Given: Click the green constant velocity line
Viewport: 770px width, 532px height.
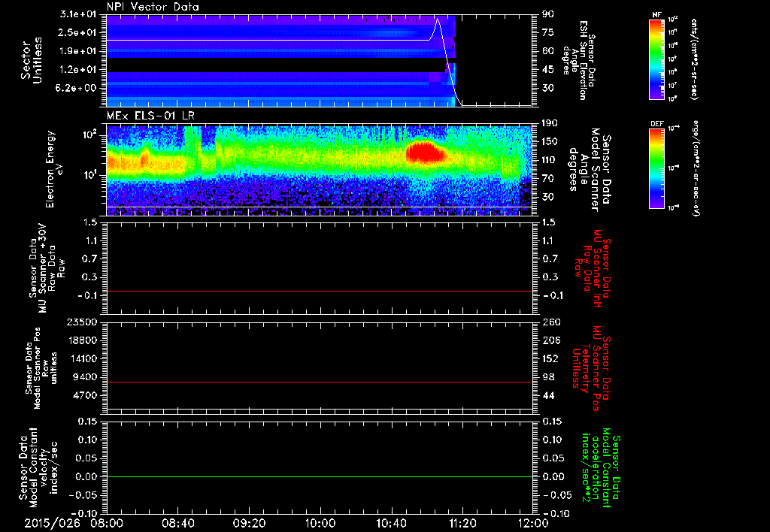Looking at the screenshot, I should 320,476.
